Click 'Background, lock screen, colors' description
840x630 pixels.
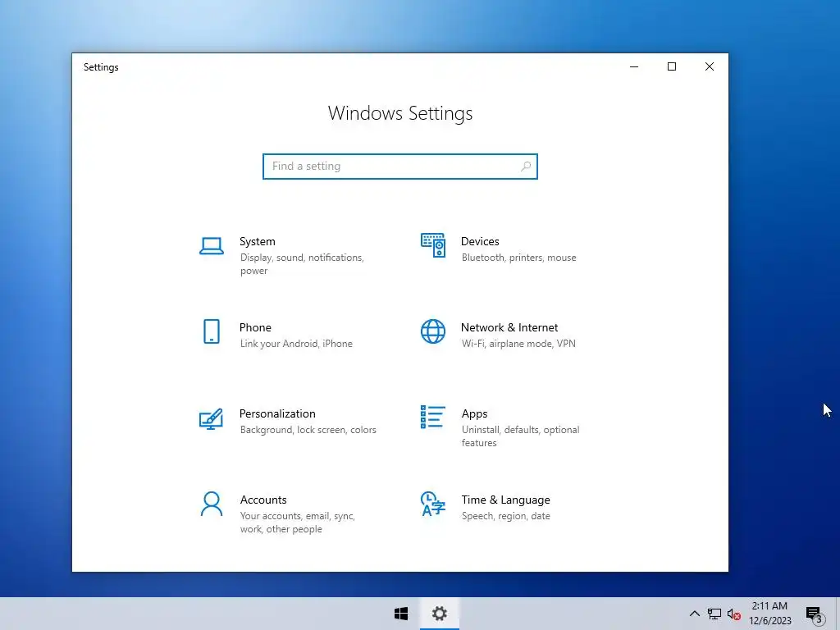(x=308, y=430)
